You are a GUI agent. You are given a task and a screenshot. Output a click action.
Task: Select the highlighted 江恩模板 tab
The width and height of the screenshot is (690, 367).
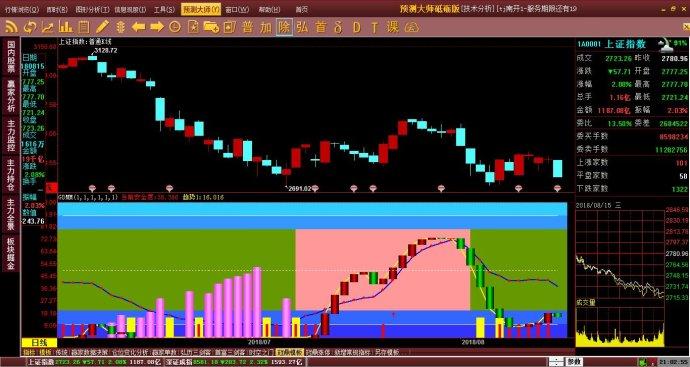click(x=290, y=352)
